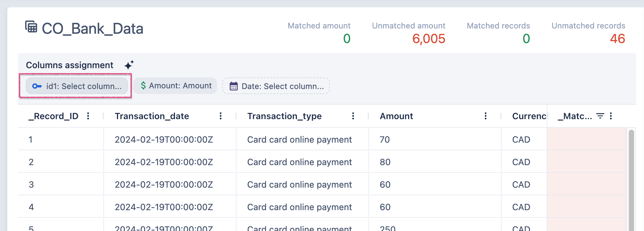Click the Unmatched amount value 6,005
644x231 pixels.
tap(428, 39)
